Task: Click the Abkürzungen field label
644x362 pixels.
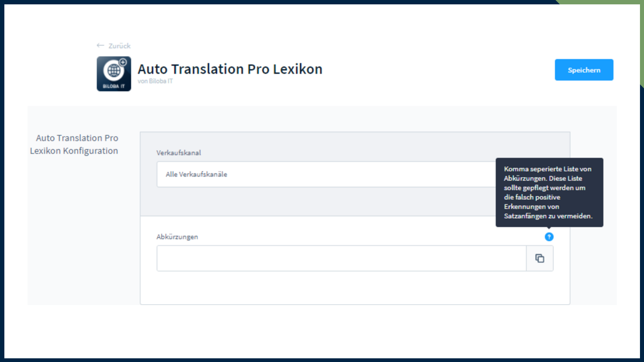Action: (177, 237)
